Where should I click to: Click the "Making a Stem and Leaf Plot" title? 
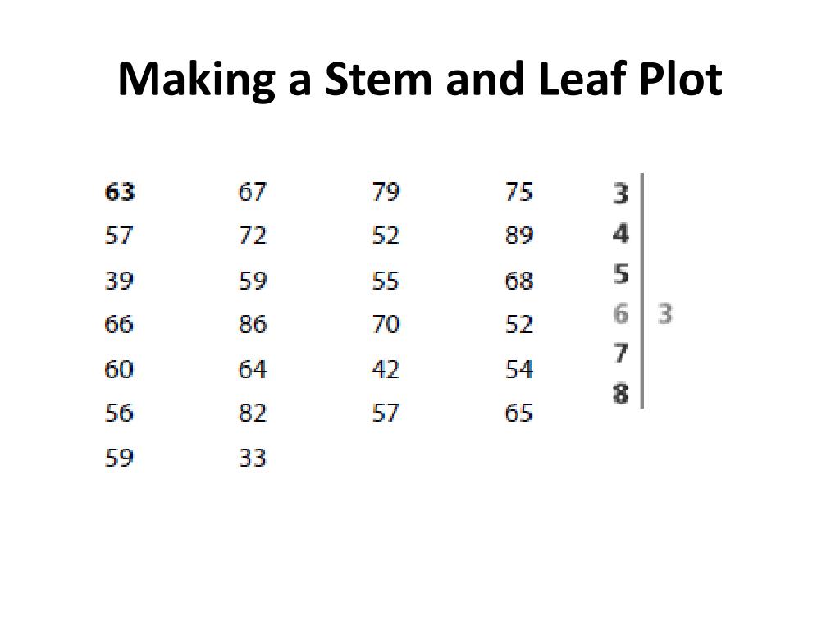coord(419,80)
